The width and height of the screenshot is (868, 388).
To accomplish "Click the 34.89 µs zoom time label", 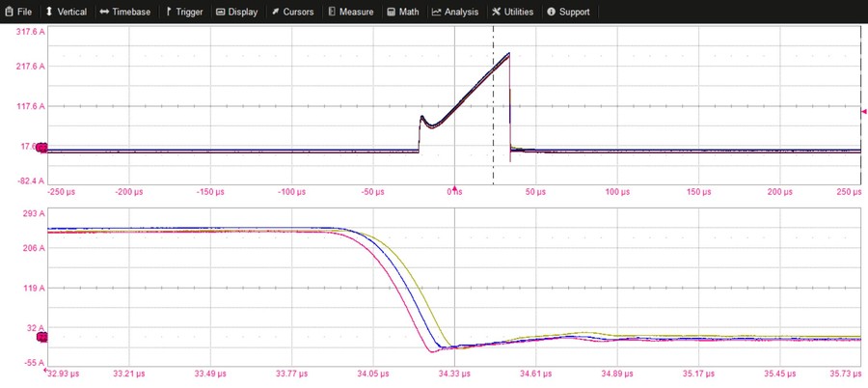I will tap(617, 374).
